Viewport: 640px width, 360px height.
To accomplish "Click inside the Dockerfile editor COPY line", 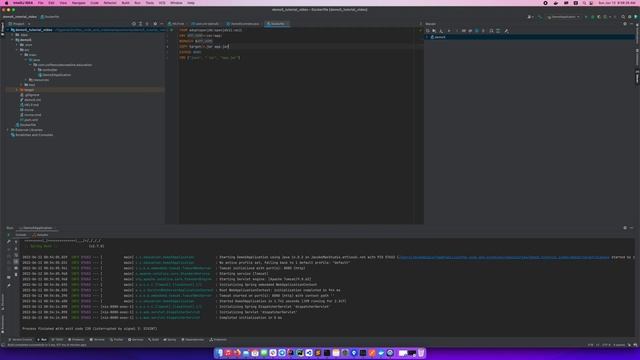I will pos(204,47).
